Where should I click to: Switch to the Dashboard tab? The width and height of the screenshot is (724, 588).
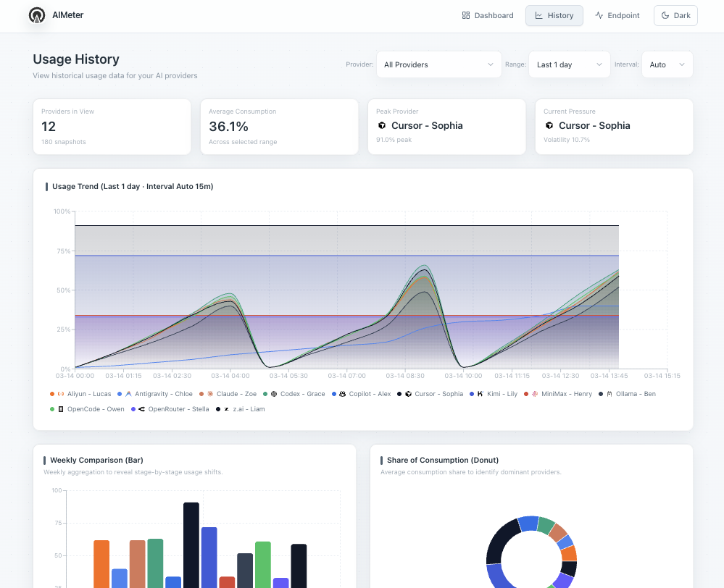487,15
